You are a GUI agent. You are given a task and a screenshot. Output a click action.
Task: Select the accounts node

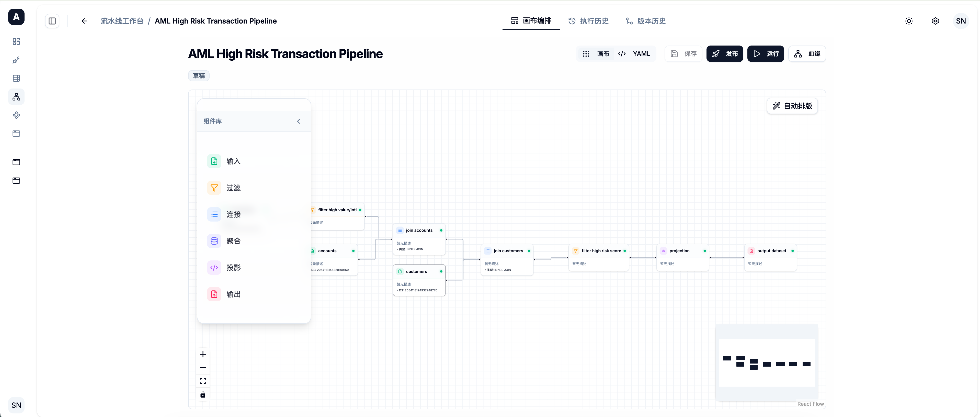pos(334,260)
